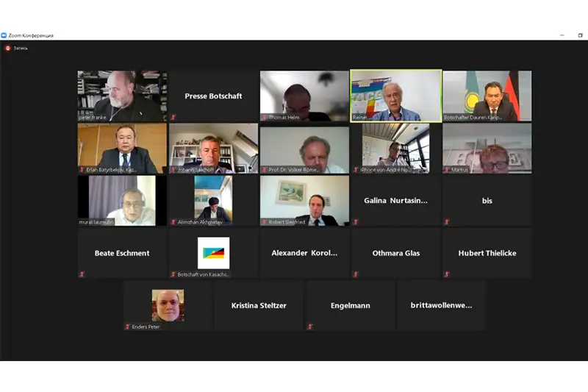Restore the Zoom window size
Screen dimensions: 588x392
coord(580,35)
